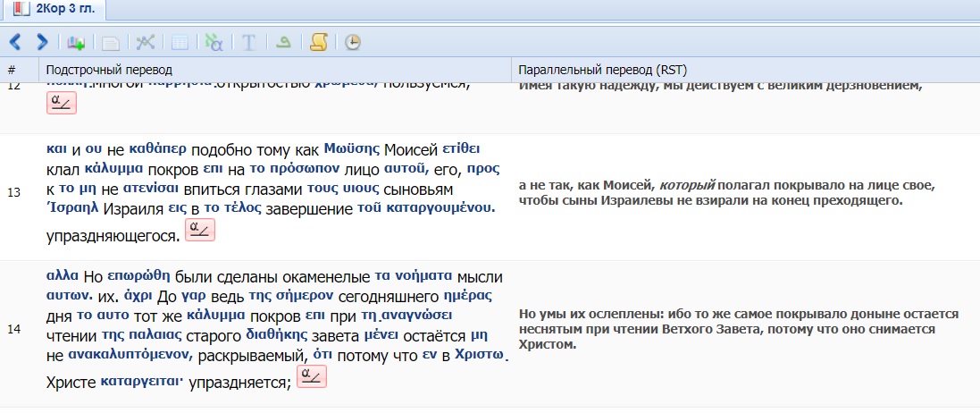
Task: Open the clock history icon
Action: (x=353, y=42)
